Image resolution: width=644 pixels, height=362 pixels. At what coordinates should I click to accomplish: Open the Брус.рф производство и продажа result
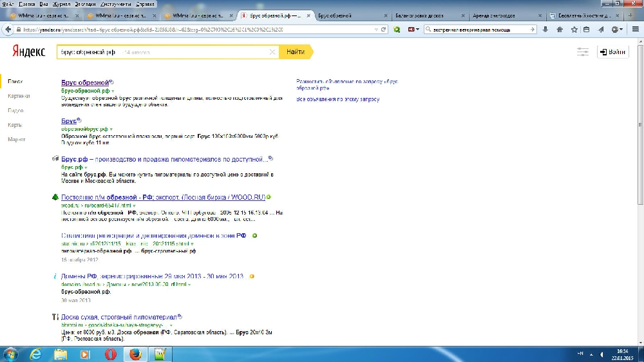pyautogui.click(x=164, y=159)
